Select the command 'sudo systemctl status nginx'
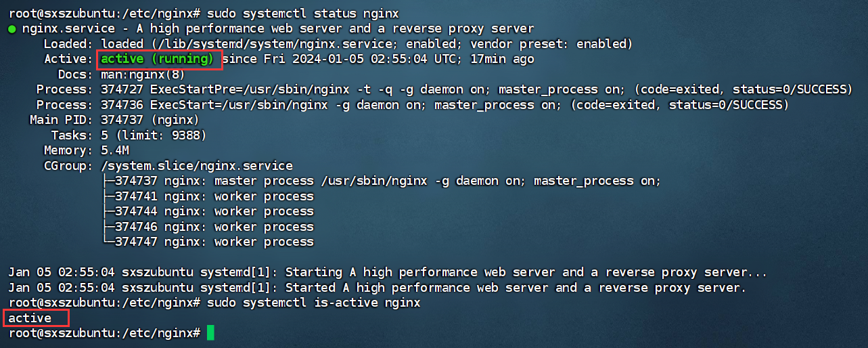 click(303, 14)
